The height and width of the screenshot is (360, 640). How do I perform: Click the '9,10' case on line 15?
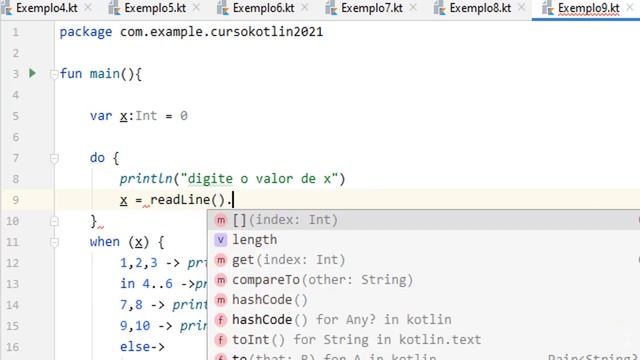pos(135,326)
